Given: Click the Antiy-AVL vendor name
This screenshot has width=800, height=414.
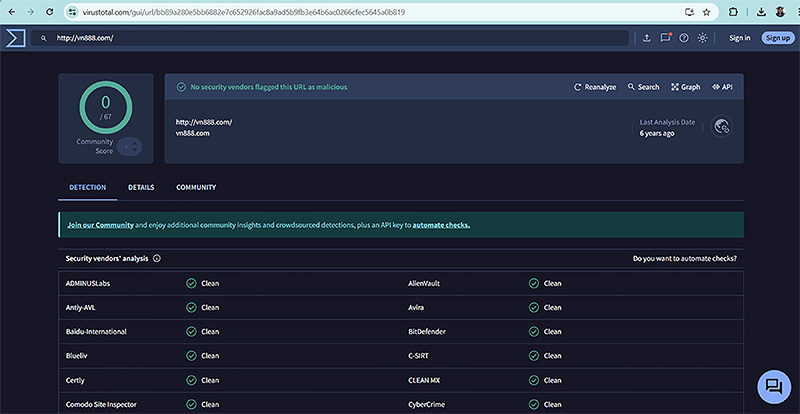Looking at the screenshot, I should pos(81,307).
